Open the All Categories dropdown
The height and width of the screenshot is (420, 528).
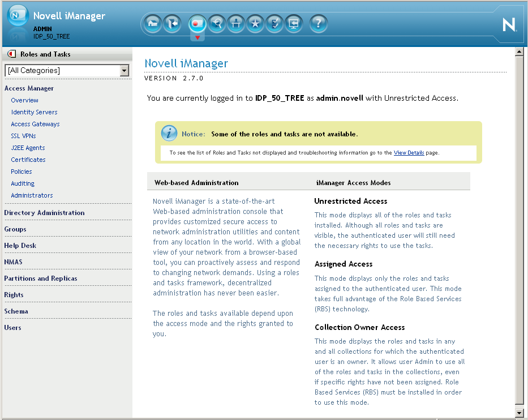pyautogui.click(x=67, y=70)
